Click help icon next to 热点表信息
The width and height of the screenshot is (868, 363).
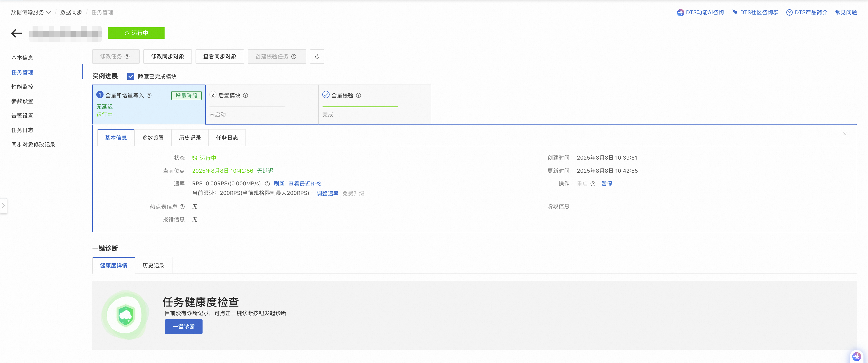[x=182, y=207]
